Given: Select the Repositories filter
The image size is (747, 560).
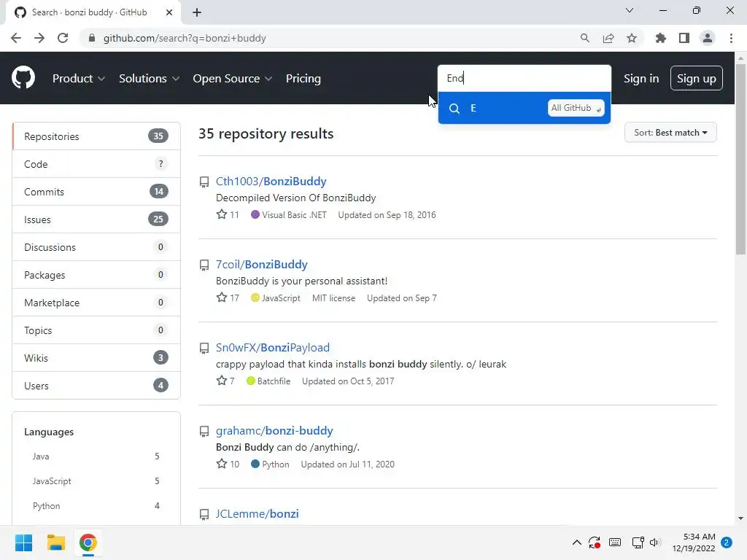Looking at the screenshot, I should tap(96, 136).
